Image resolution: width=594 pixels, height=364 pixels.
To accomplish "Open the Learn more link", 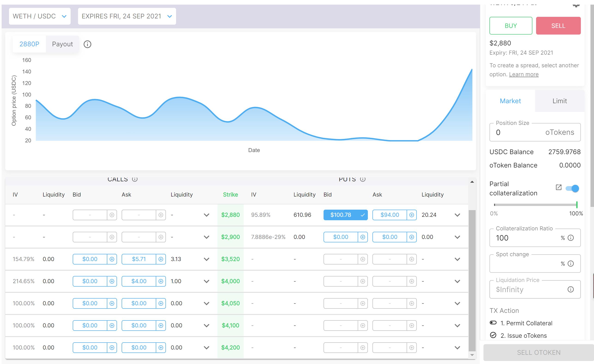I will (x=524, y=74).
